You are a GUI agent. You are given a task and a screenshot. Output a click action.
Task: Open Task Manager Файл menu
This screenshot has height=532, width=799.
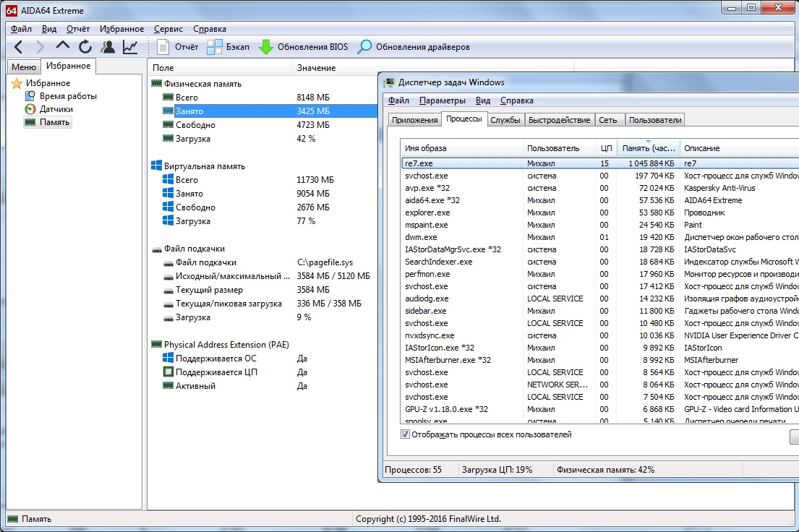click(398, 100)
